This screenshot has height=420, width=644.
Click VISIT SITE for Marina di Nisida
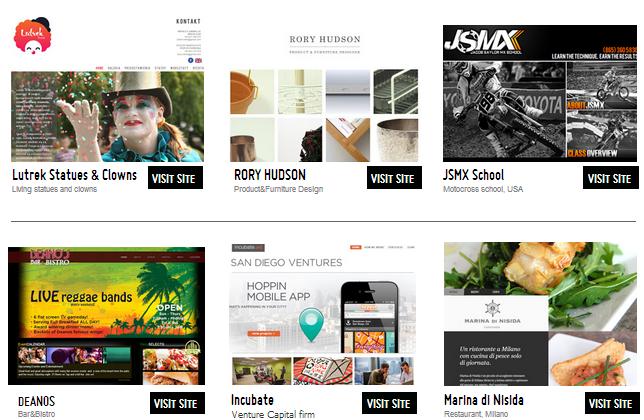612,403
